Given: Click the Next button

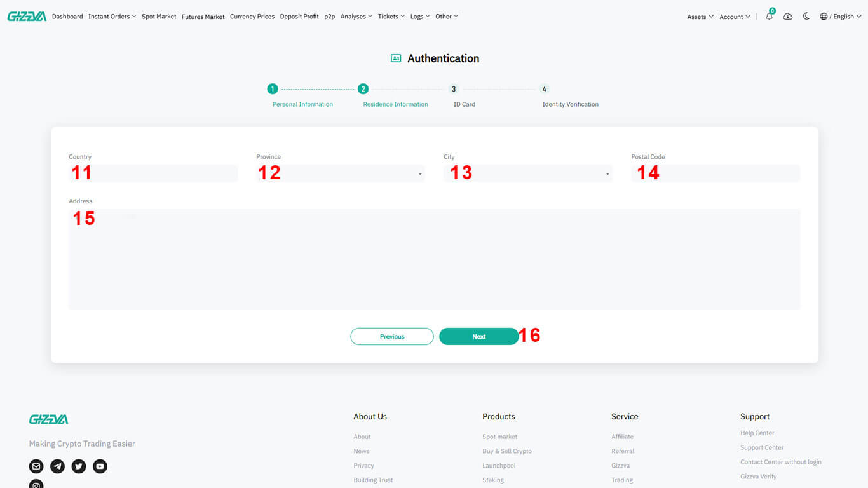Looking at the screenshot, I should pos(478,337).
